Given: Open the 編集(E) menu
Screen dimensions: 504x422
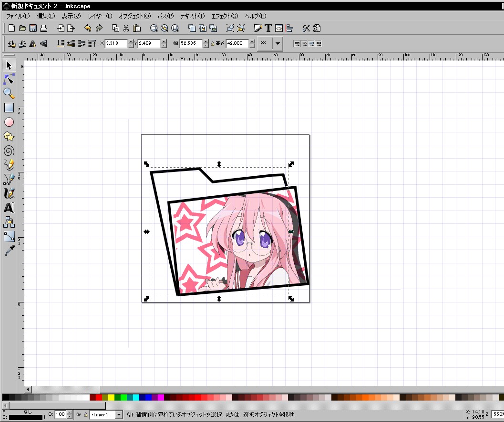Looking at the screenshot, I should [x=45, y=16].
